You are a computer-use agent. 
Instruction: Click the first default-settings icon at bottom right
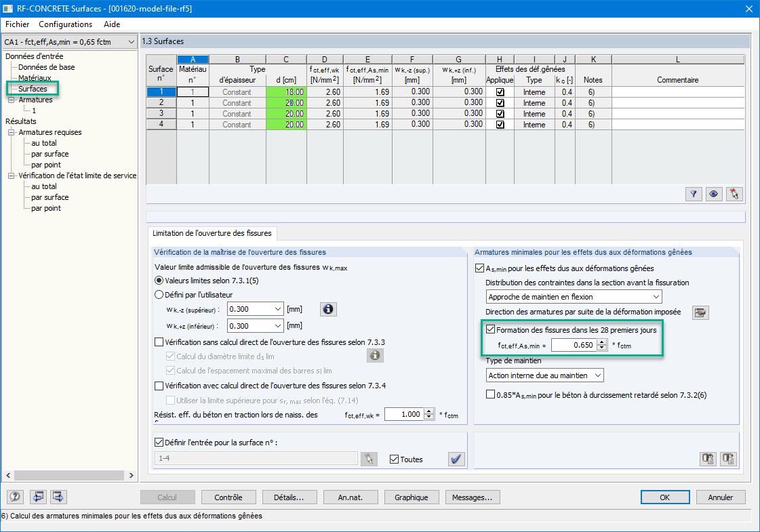click(x=708, y=458)
